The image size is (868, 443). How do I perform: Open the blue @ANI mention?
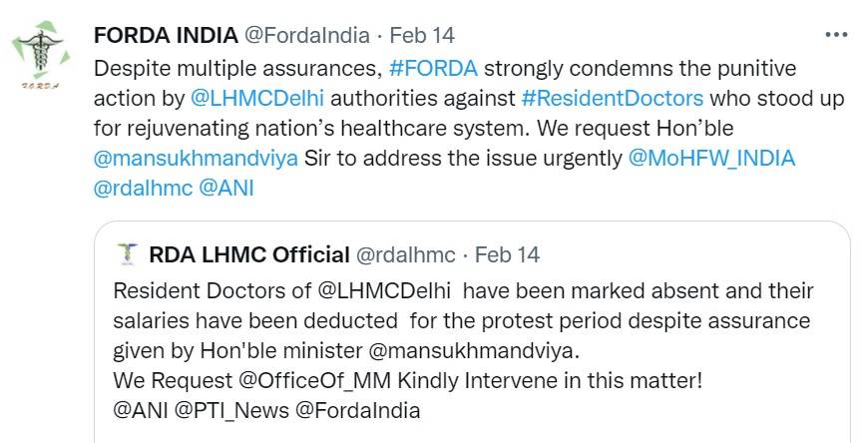point(226,187)
